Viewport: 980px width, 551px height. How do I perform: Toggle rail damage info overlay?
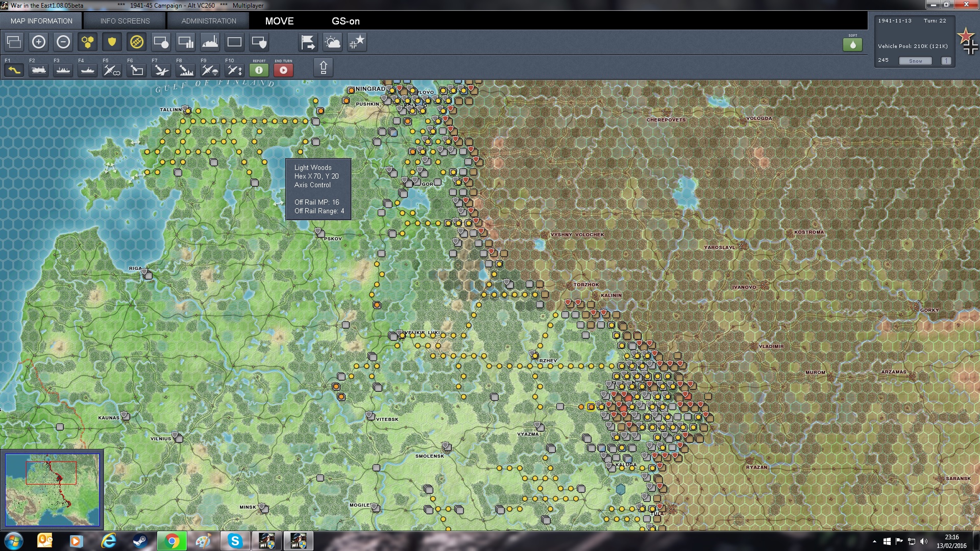click(136, 42)
